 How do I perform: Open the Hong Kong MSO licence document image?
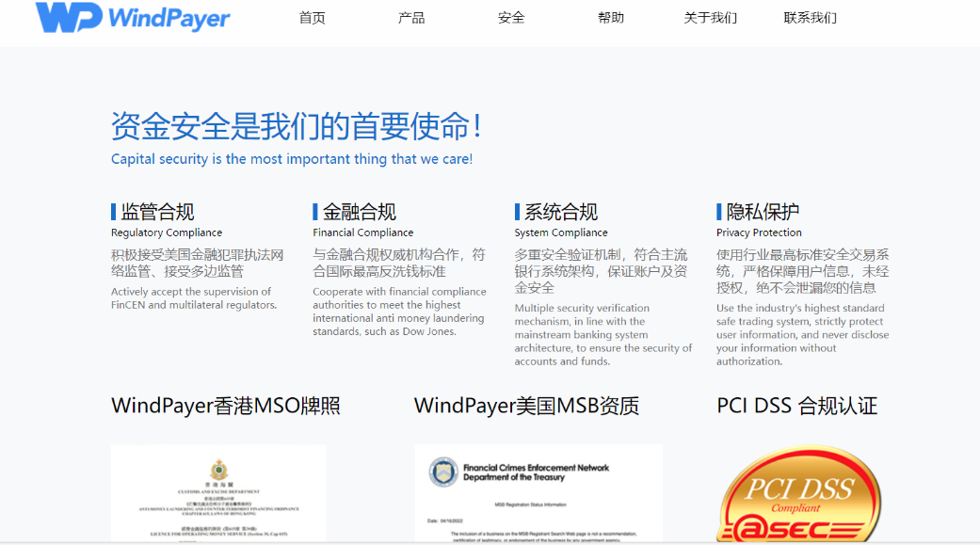click(x=218, y=493)
